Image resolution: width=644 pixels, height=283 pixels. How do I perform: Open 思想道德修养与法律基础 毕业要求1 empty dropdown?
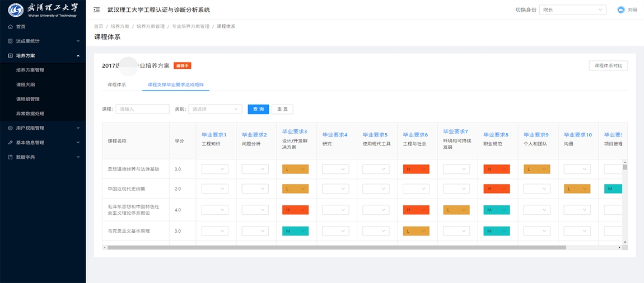pyautogui.click(x=215, y=169)
